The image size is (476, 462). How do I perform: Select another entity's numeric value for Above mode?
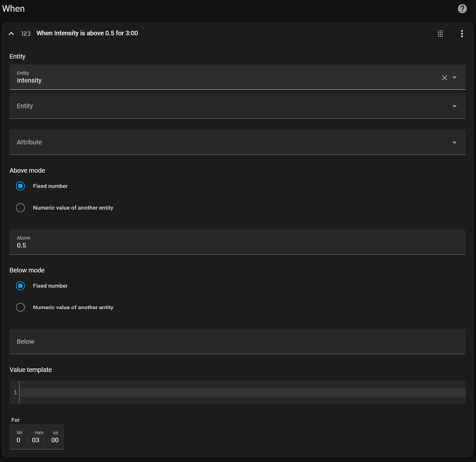tap(20, 208)
